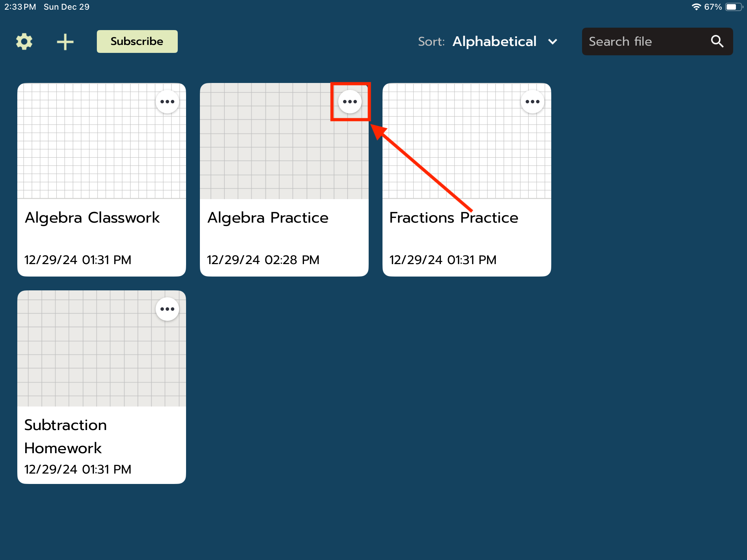Viewport: 747px width, 560px height.
Task: Open the options menu on Fractions Practice
Action: pyautogui.click(x=532, y=101)
